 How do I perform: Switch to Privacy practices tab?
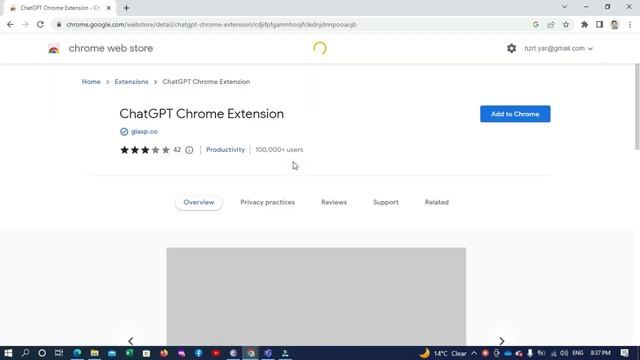[267, 202]
